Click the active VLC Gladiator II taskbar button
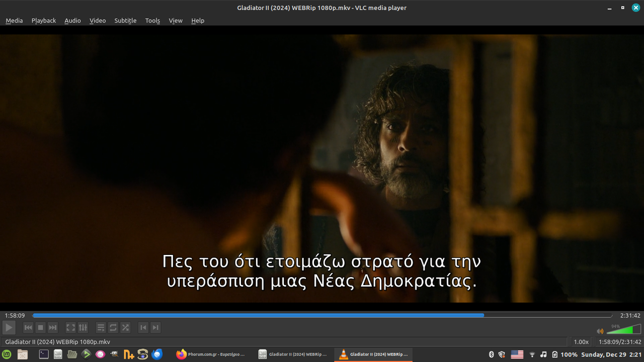This screenshot has height=362, width=644. click(x=374, y=354)
